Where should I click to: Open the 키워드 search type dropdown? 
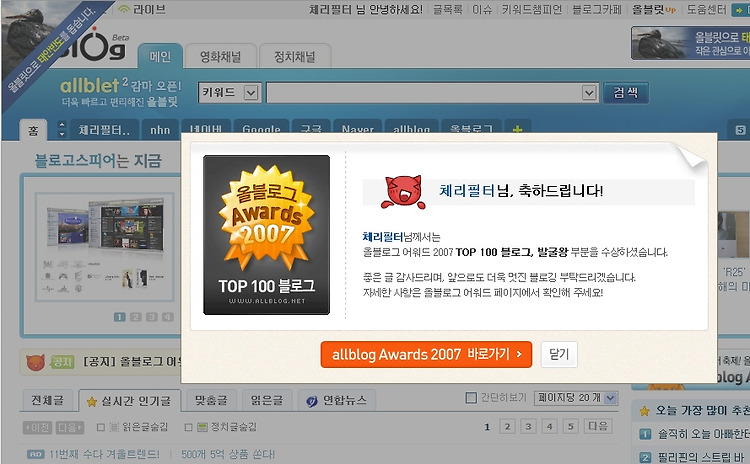pos(230,92)
